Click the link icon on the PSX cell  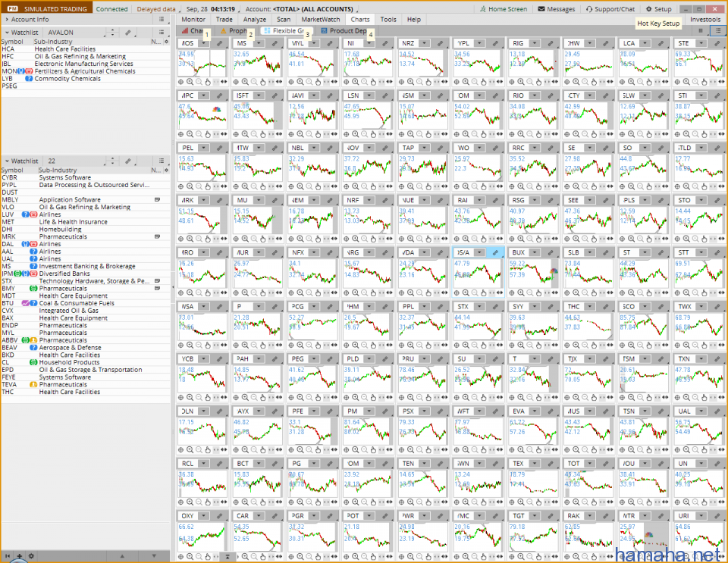(x=440, y=411)
